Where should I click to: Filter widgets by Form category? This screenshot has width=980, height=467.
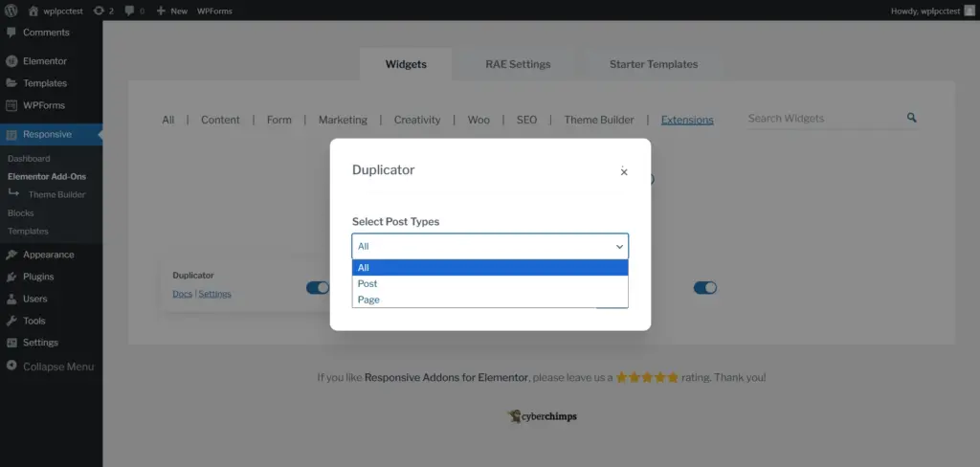(x=278, y=120)
